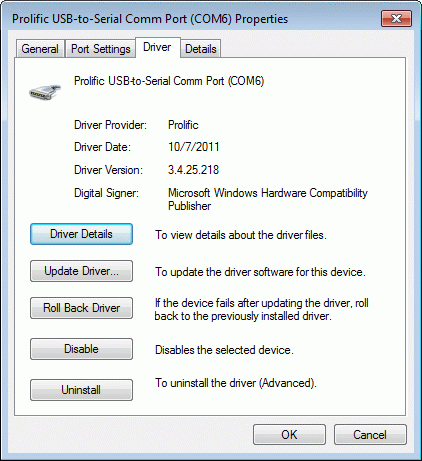Click the driver version value 3.4.25.218
The image size is (422, 461).
pyautogui.click(x=193, y=170)
